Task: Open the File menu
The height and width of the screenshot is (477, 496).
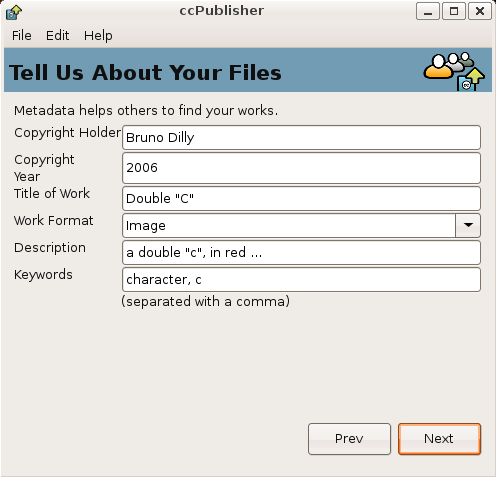Action: 22,35
